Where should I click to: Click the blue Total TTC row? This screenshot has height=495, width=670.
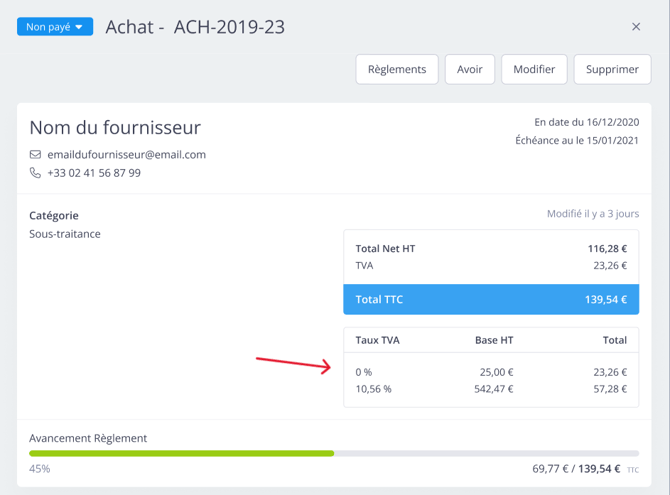(x=490, y=299)
